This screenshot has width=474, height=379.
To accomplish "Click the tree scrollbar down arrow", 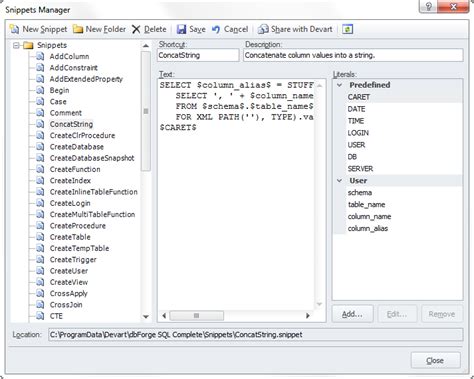I will (x=146, y=317).
